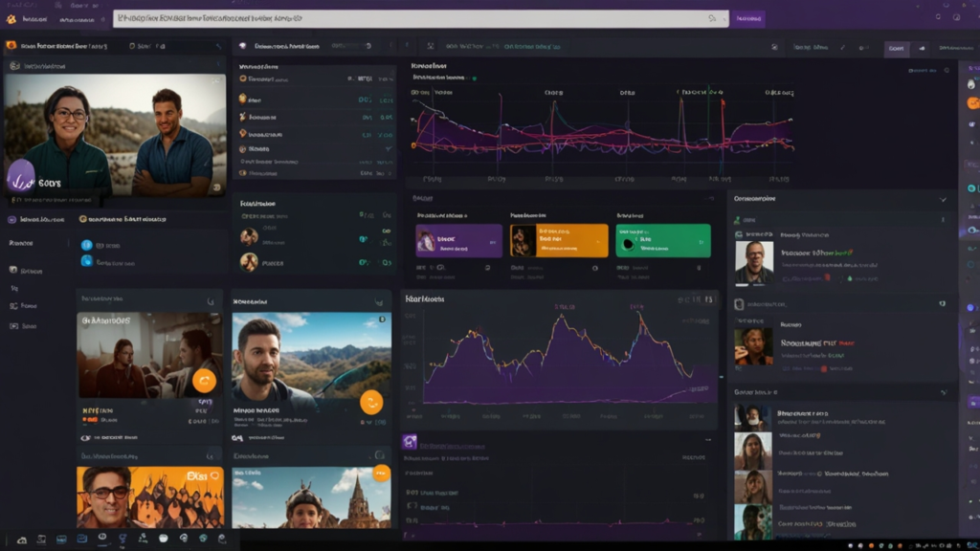Click the green globe icon in the bottom taskbar

pyautogui.click(x=203, y=538)
